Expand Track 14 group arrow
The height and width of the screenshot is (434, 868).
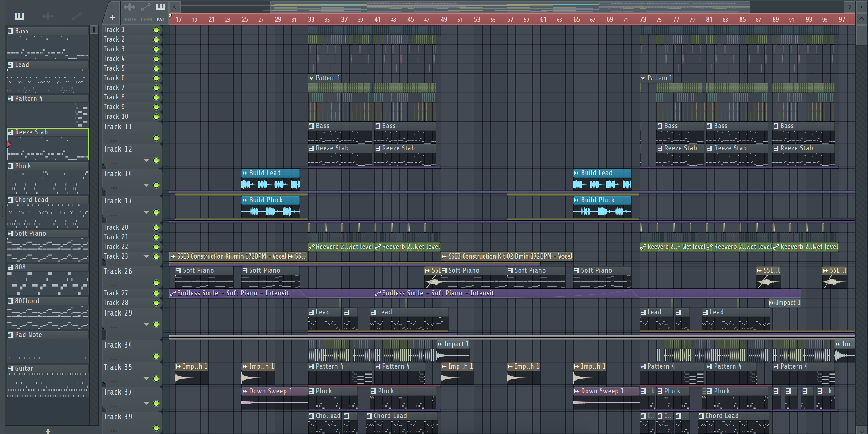(x=146, y=185)
